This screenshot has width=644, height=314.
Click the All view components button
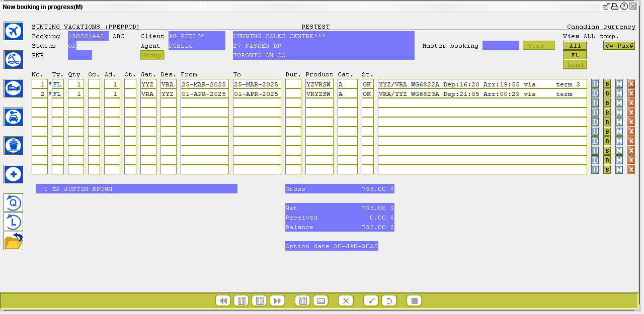tap(575, 46)
